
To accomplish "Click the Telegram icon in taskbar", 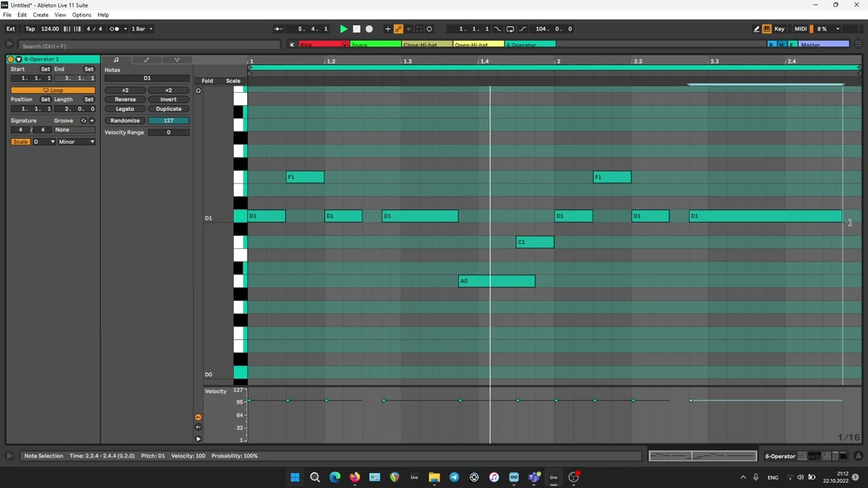I will (454, 477).
